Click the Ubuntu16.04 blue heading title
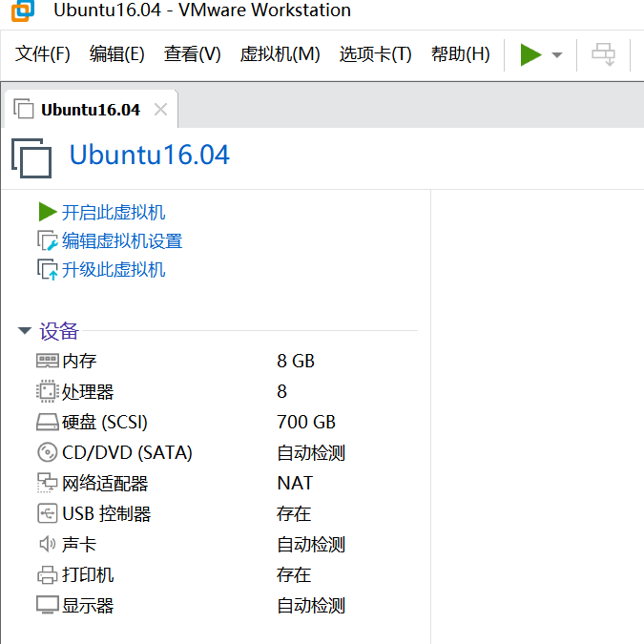 (x=150, y=156)
